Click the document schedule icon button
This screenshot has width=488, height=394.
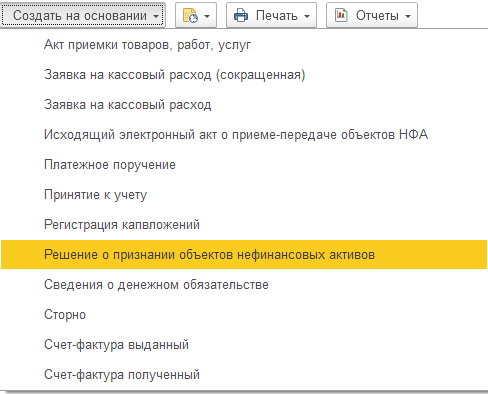[190, 16]
